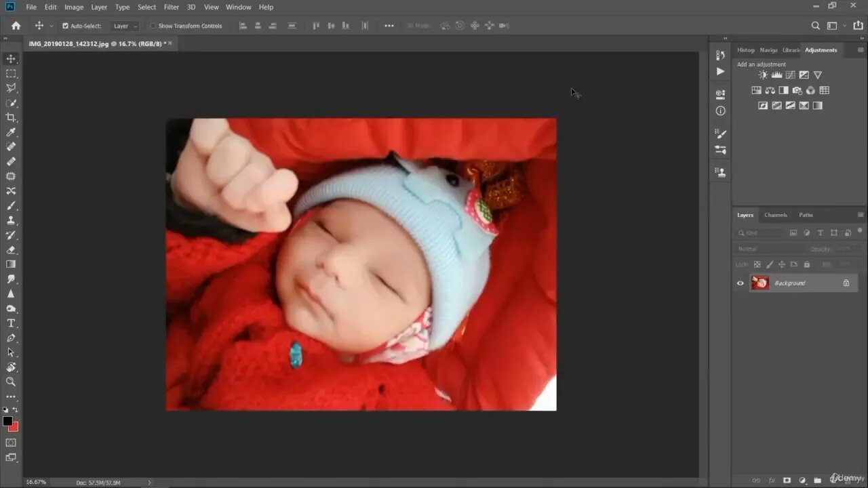Add a Color Balance adjustment
This screenshot has height=488, width=868.
[x=770, y=90]
